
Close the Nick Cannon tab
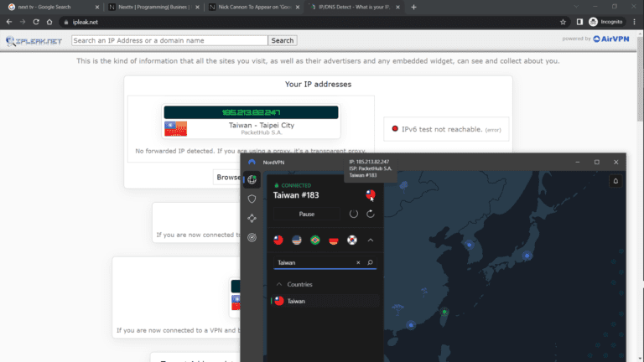(x=298, y=7)
